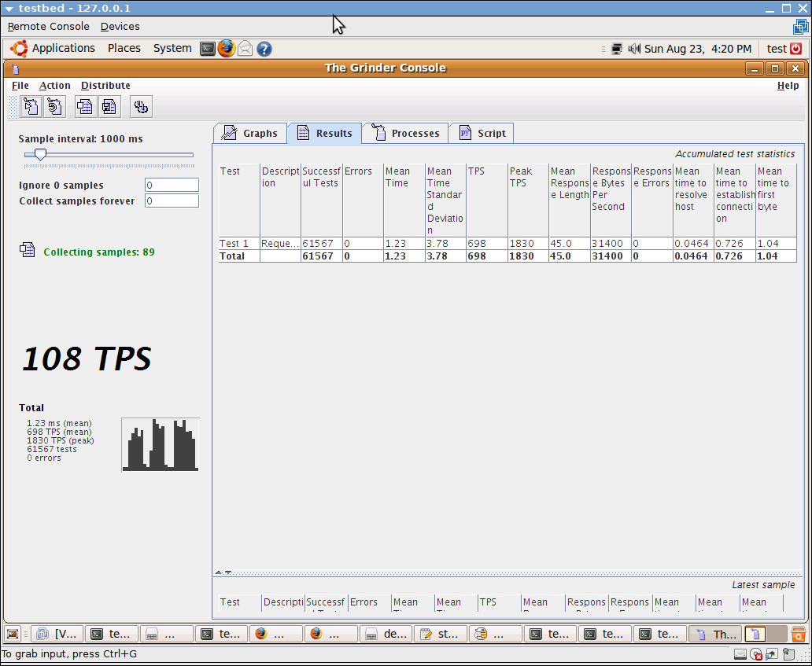The height and width of the screenshot is (666, 812).
Task: Open the System menu
Action: coord(172,48)
